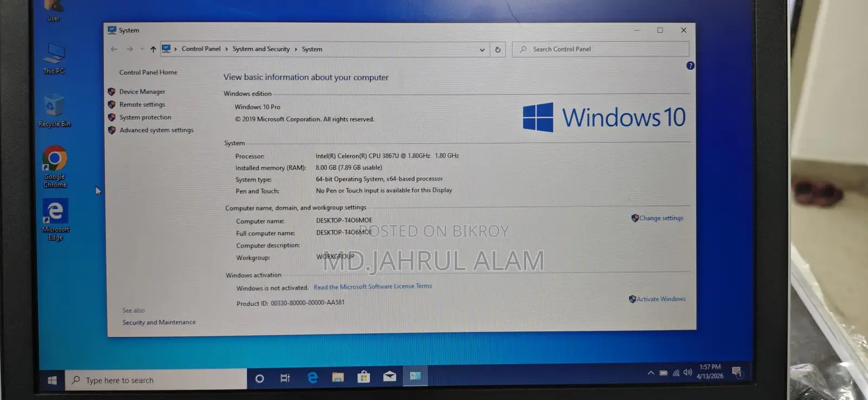Select the user folder desktop icon
The width and height of the screenshot is (868, 400).
click(x=54, y=11)
